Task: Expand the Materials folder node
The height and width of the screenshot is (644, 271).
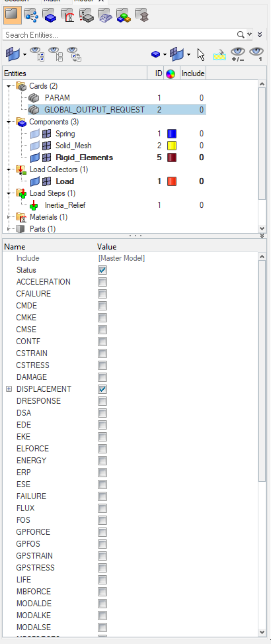Action: click(x=9, y=217)
